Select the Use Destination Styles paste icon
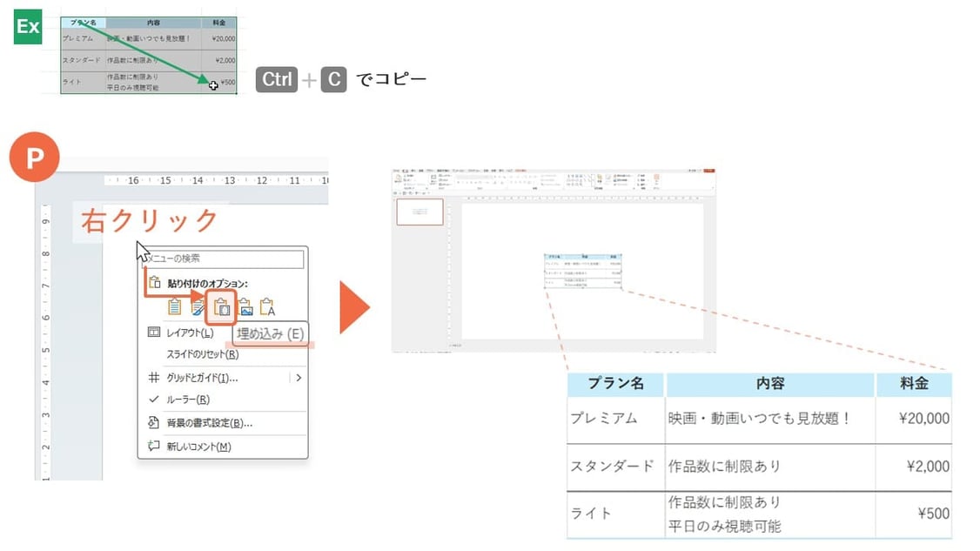 point(174,307)
